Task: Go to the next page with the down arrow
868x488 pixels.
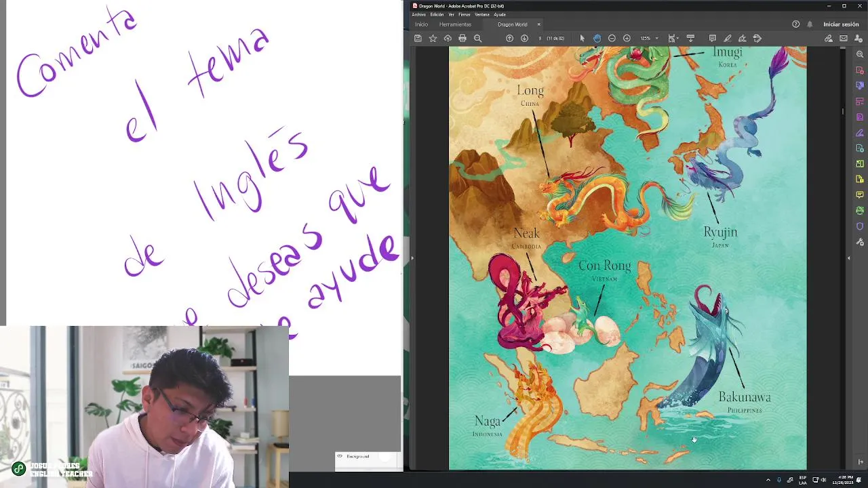Action: pyautogui.click(x=524, y=39)
